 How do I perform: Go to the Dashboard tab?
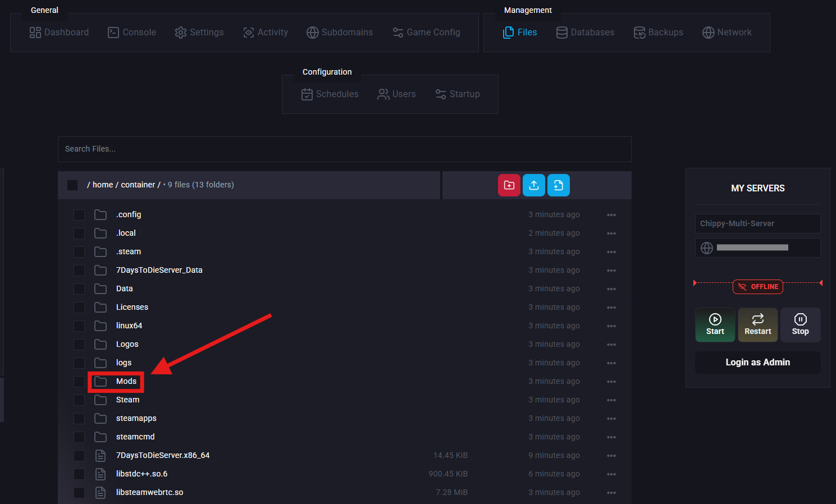pos(59,33)
